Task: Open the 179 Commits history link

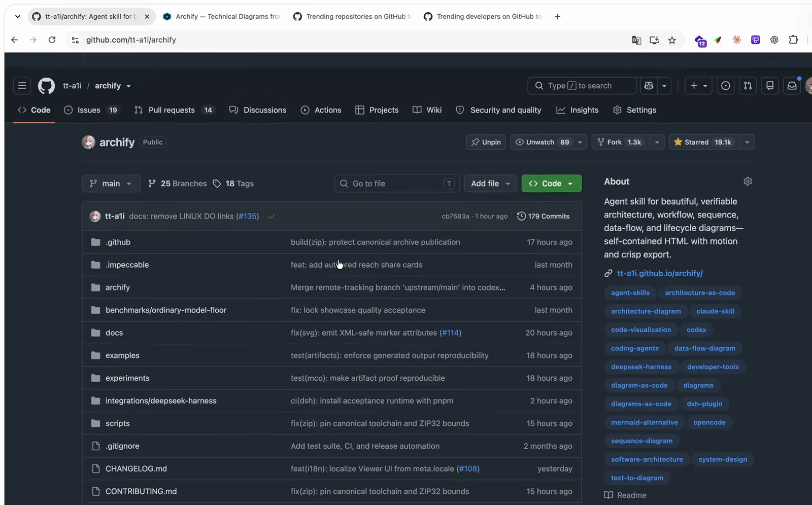Action: pyautogui.click(x=544, y=216)
